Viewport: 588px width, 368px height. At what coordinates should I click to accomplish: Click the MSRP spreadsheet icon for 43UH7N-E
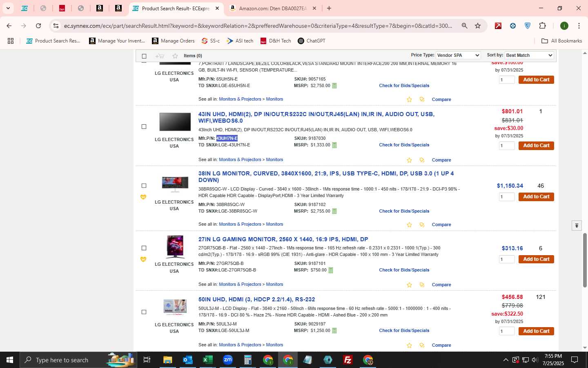coord(334,145)
